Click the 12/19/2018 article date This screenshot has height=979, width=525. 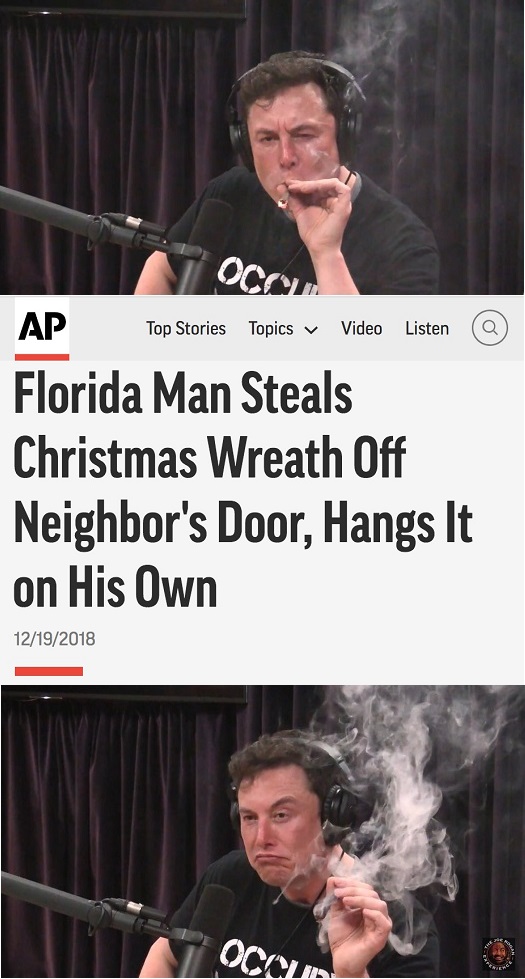tap(54, 639)
